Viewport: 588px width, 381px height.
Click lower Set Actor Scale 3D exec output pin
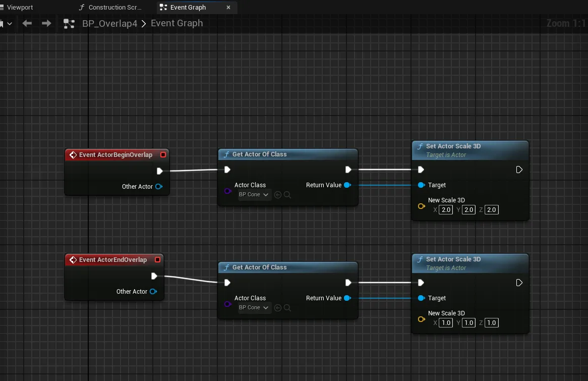[x=519, y=283]
